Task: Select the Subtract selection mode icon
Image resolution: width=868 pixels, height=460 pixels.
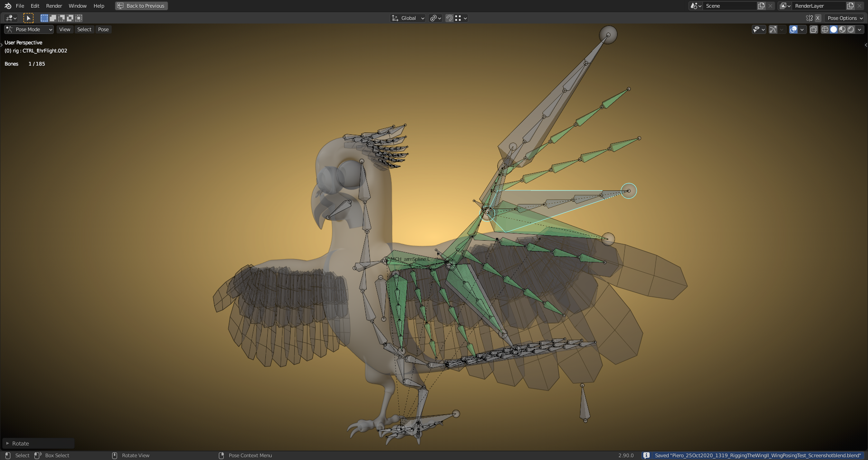Action: [61, 18]
